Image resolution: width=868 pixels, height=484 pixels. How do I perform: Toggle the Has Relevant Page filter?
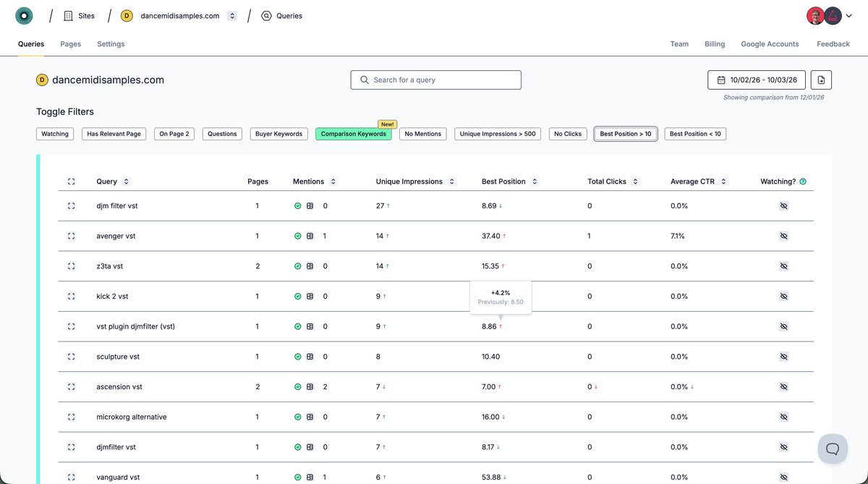click(x=114, y=134)
